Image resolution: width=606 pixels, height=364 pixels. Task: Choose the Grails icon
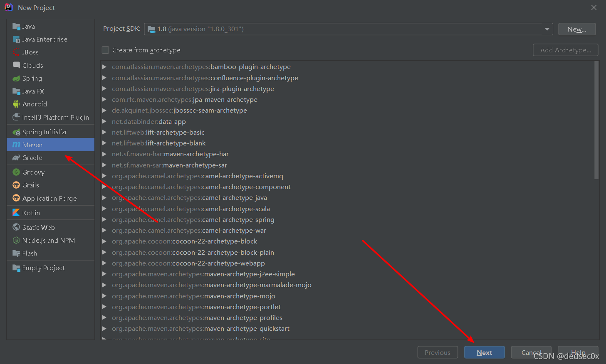click(16, 185)
